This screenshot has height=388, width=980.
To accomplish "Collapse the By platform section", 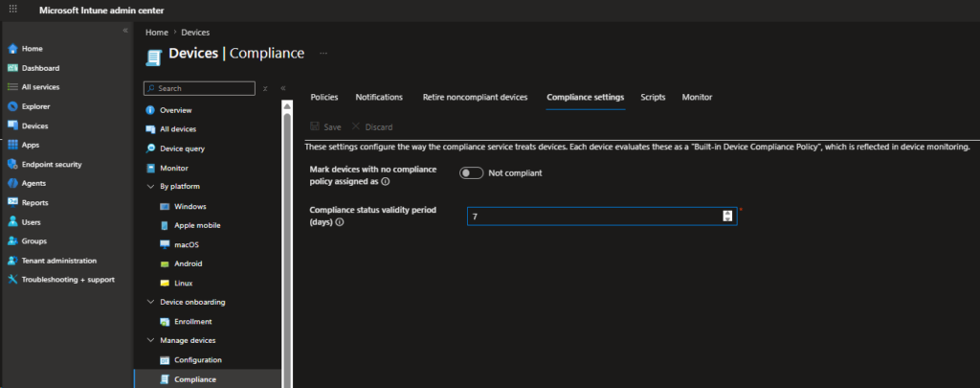I will (150, 187).
